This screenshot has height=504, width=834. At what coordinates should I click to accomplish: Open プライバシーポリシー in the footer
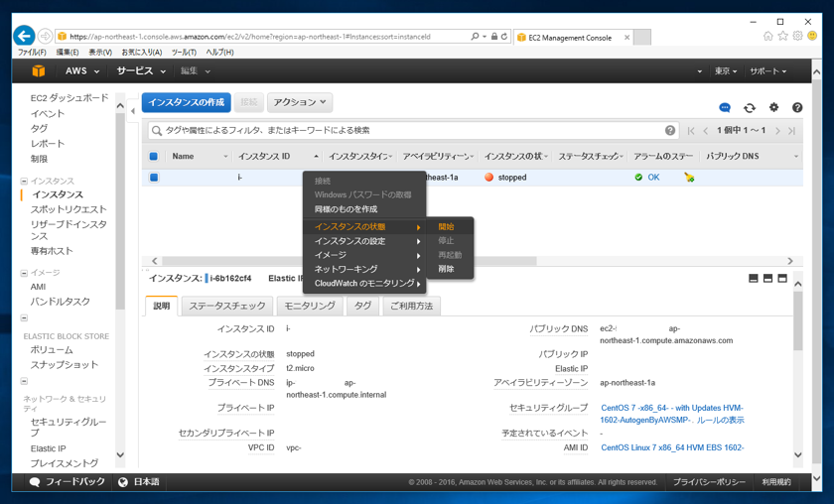click(x=709, y=482)
